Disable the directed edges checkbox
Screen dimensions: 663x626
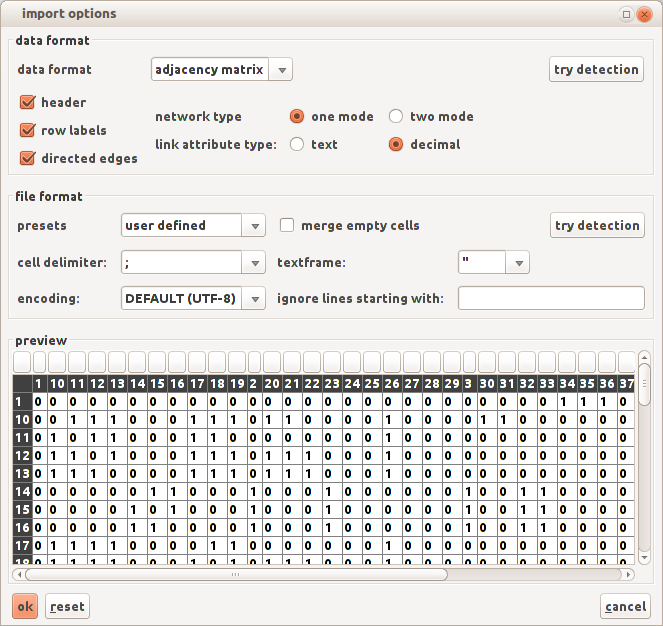tap(27, 158)
